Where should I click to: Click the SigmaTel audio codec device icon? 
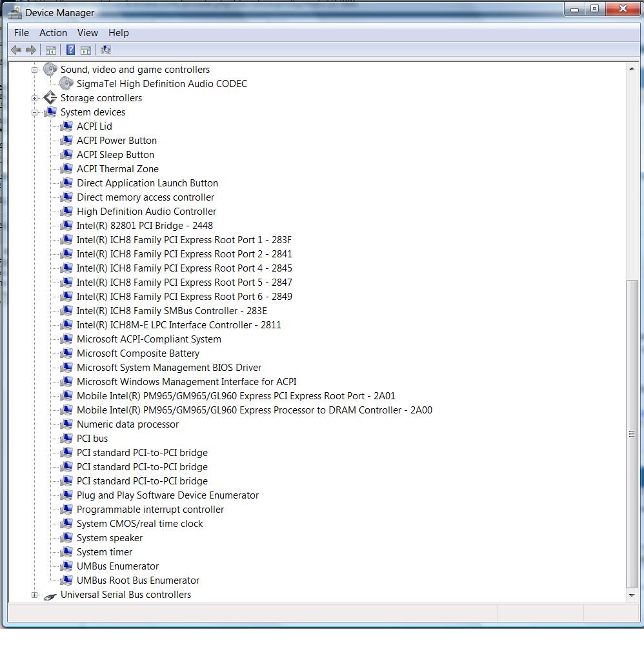coord(66,83)
